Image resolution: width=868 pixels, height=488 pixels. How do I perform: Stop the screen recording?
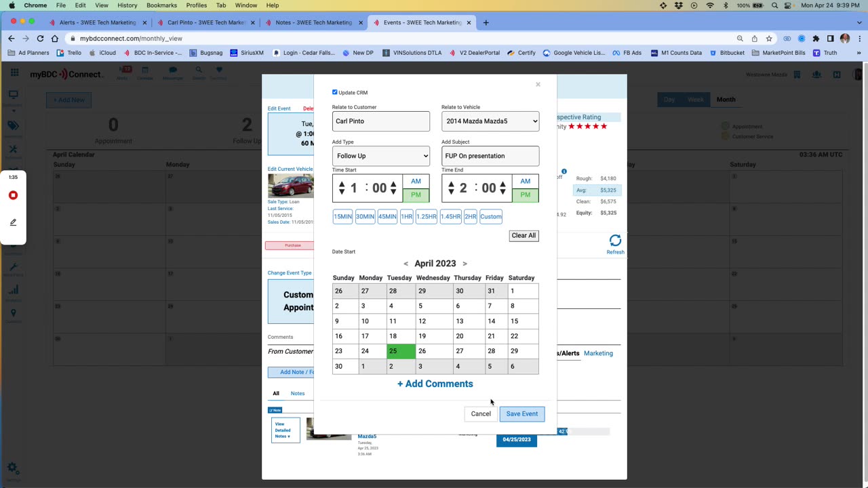pyautogui.click(x=13, y=195)
